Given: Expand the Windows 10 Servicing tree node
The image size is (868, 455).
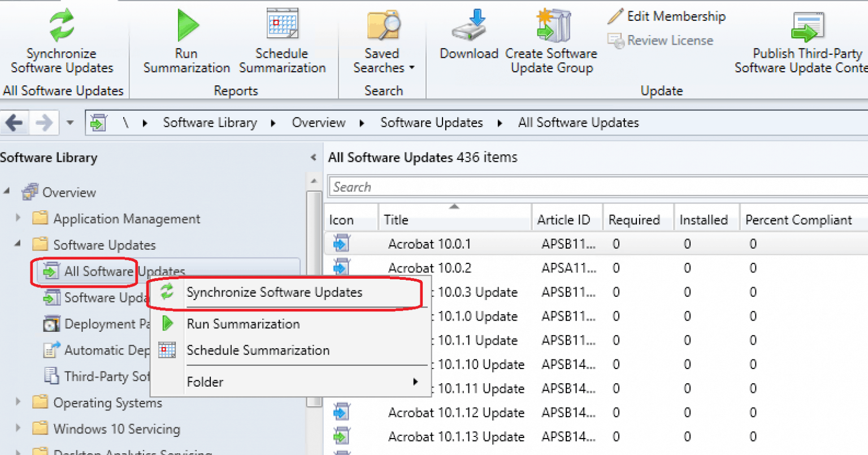Looking at the screenshot, I should pos(18,428).
